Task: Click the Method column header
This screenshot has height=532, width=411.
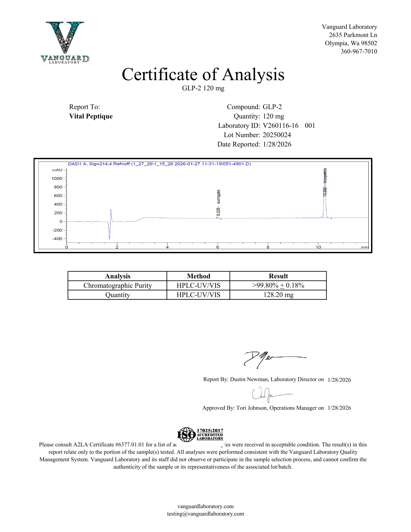Action: 198,276
